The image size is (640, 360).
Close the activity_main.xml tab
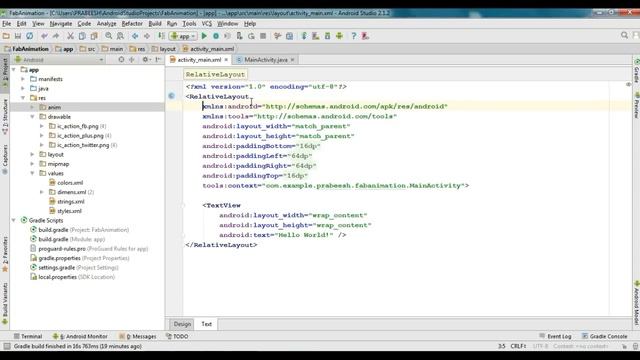[226, 60]
